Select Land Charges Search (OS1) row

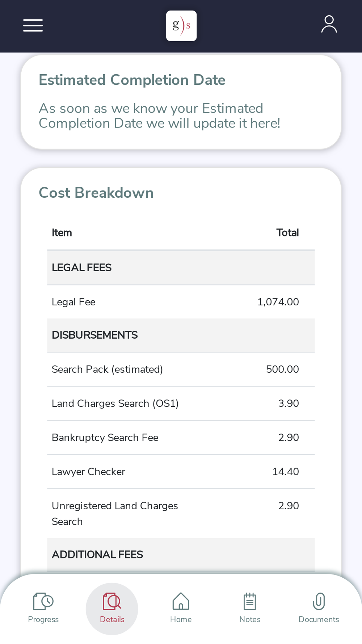click(x=181, y=403)
